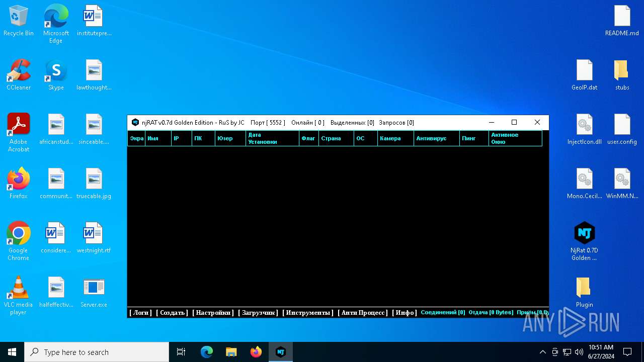Select the Recycle Bin desktop icon
Image resolution: width=644 pixels, height=362 pixels.
tap(19, 21)
